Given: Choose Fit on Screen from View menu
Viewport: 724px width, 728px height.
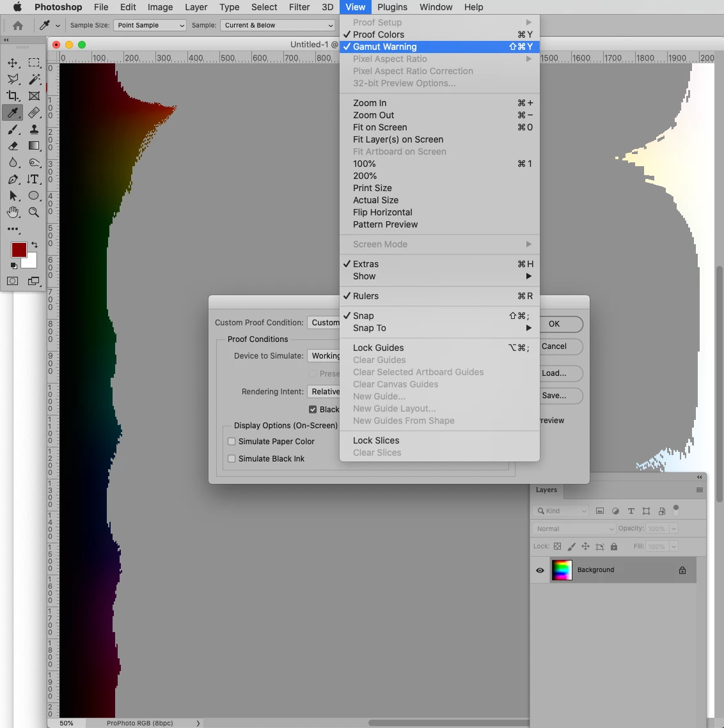Looking at the screenshot, I should point(439,127).
